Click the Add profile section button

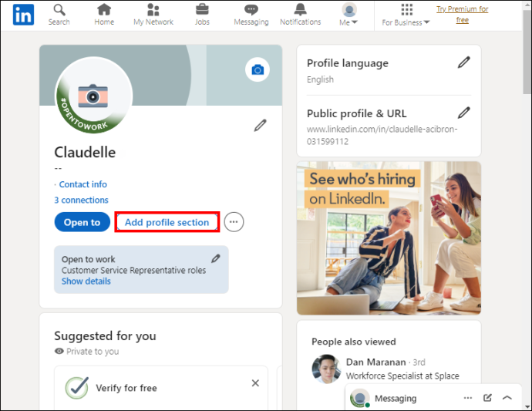pyautogui.click(x=167, y=222)
